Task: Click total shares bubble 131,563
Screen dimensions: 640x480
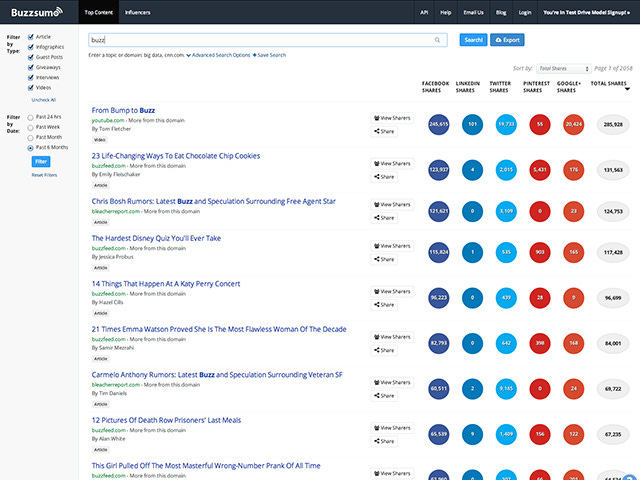Action: 613,170
